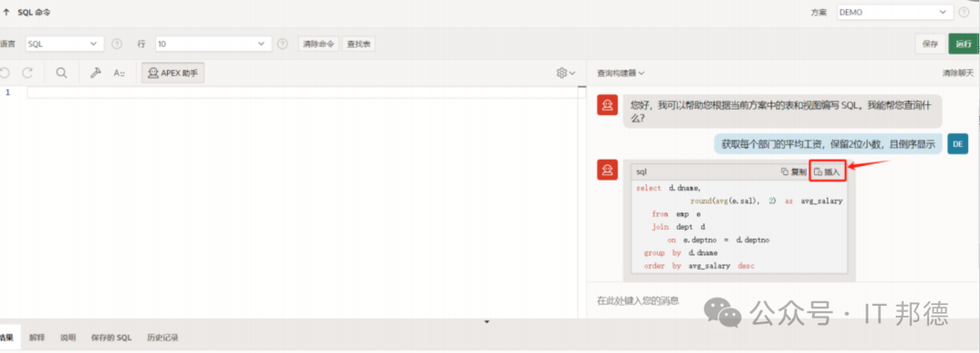Image resolution: width=980 pixels, height=353 pixels.
Task: Switch to the 历史记录 tab
Action: point(162,338)
